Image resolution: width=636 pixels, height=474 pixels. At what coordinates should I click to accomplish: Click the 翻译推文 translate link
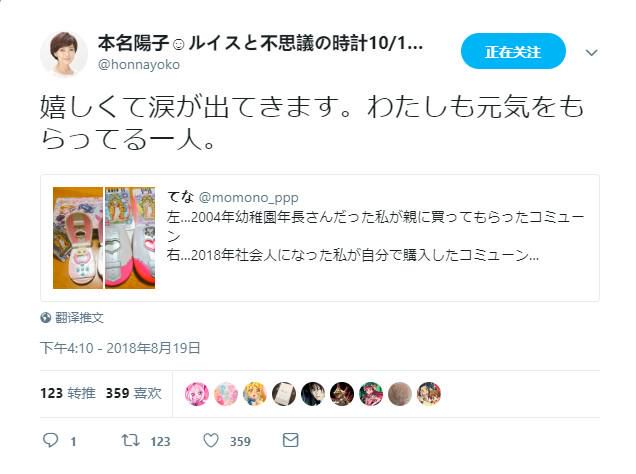pyautogui.click(x=79, y=318)
